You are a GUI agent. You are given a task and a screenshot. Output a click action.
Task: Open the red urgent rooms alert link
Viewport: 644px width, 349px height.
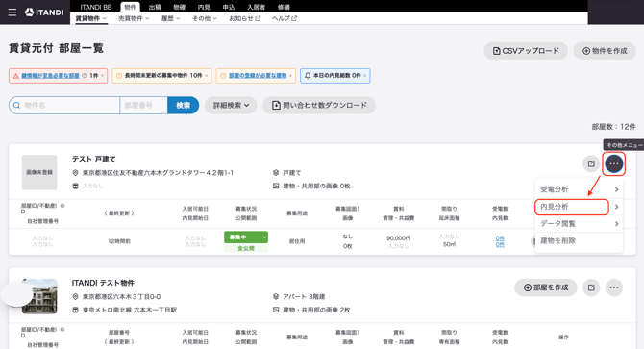click(x=50, y=76)
